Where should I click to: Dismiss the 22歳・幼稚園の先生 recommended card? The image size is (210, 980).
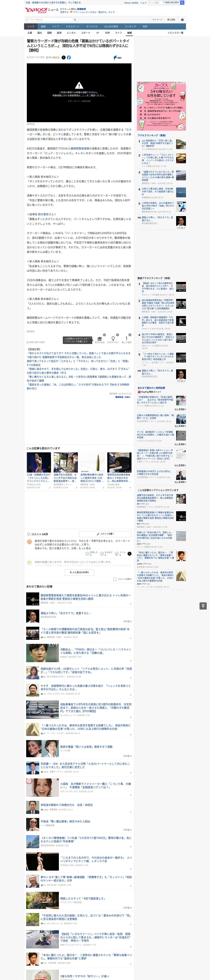click(50, 487)
